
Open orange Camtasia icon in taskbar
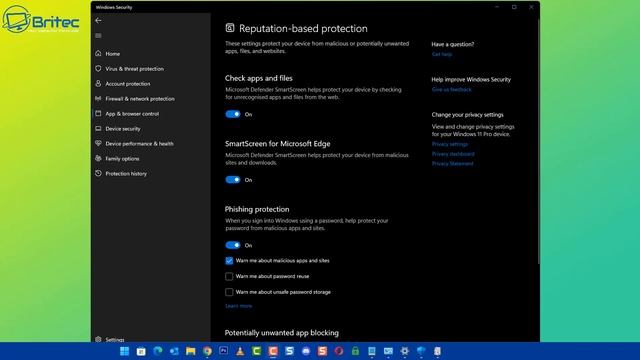pos(273,351)
